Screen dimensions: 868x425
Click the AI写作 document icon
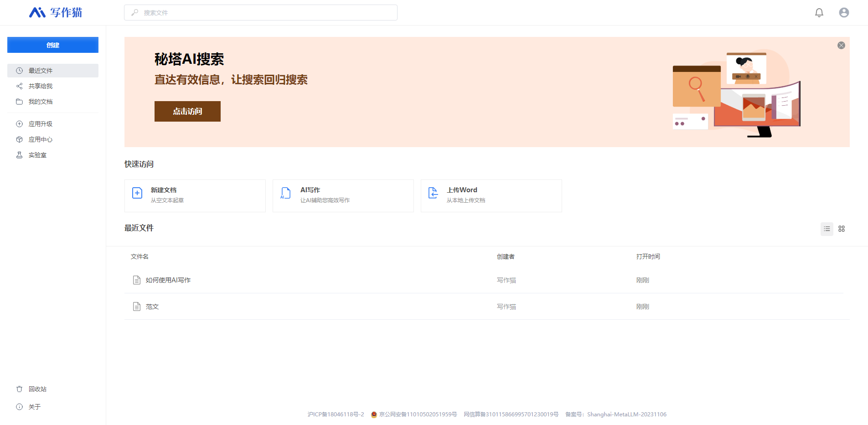click(x=285, y=193)
